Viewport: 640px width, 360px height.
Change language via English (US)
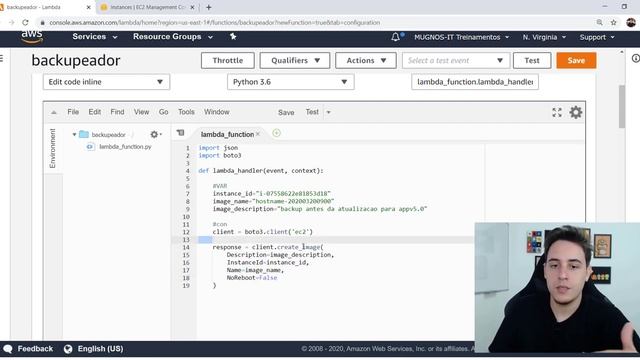100,349
